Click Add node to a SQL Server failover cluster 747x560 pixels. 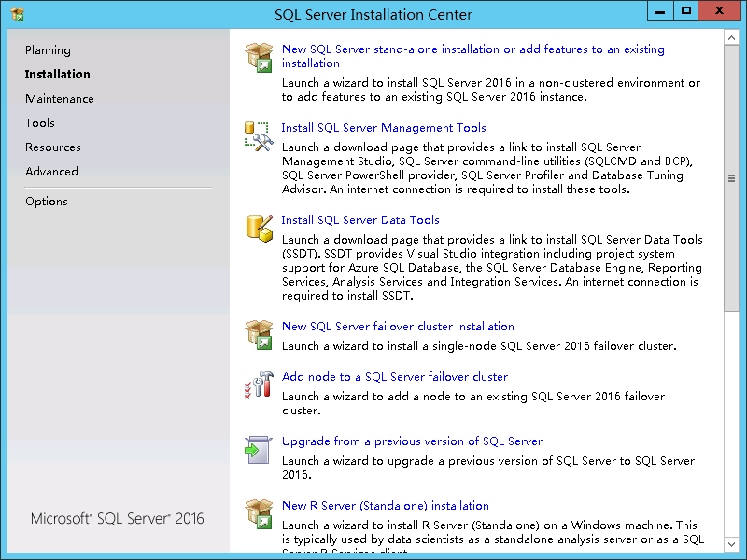pos(394,377)
